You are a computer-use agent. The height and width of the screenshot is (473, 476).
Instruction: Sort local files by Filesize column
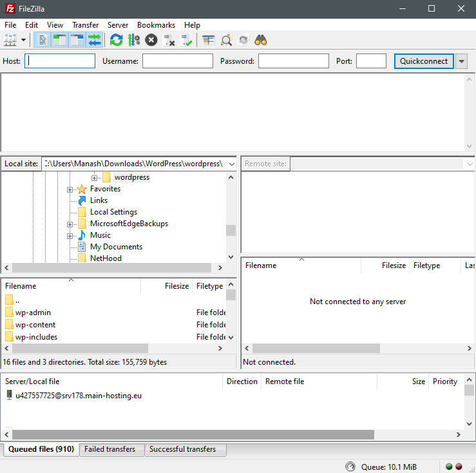[x=167, y=286]
